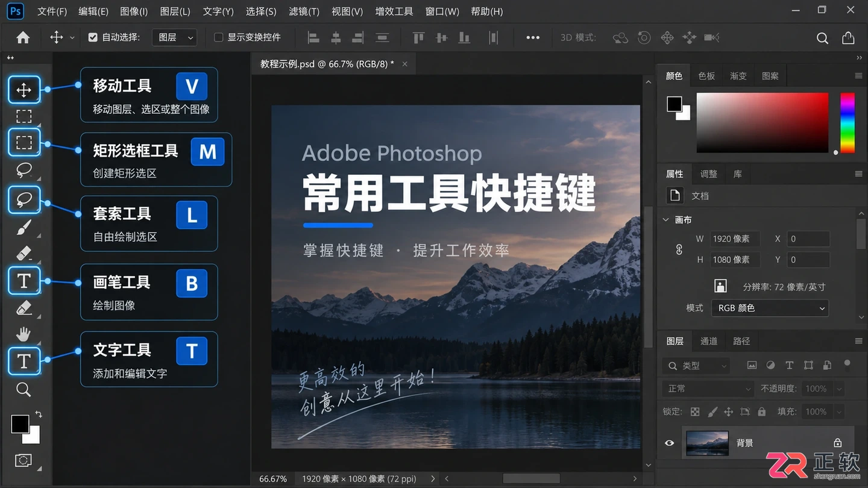Open the 类型 layer filter dropdown
This screenshot has height=488, width=868.
696,365
